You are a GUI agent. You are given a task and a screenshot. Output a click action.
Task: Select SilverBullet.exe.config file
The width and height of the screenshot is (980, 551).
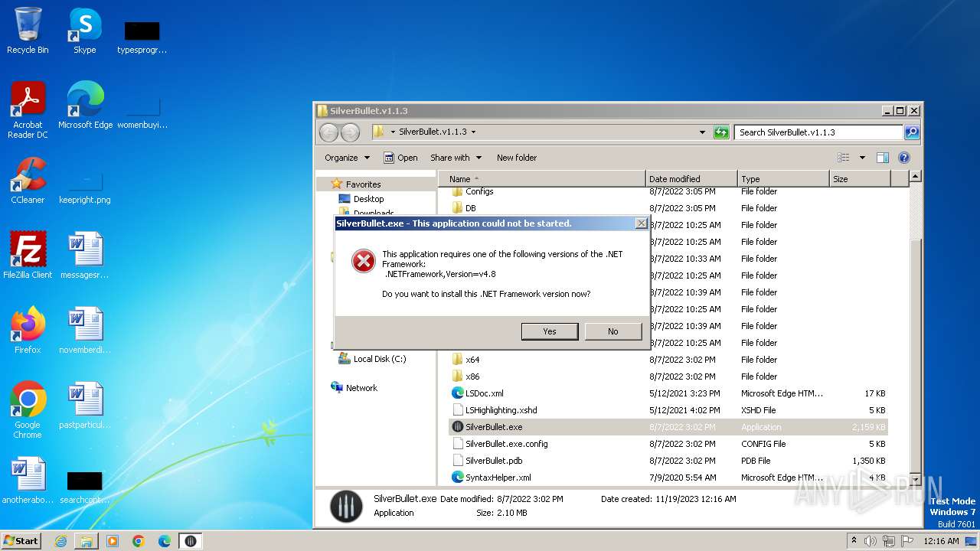click(506, 444)
